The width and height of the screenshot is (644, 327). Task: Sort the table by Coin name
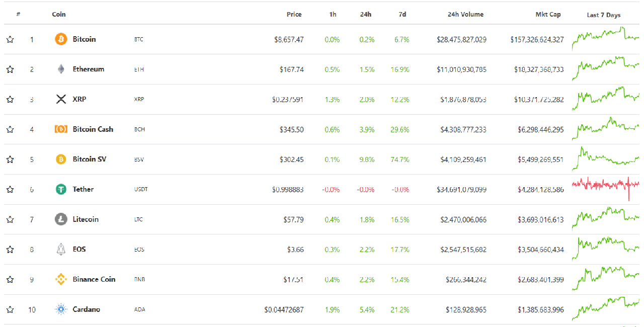coord(59,14)
